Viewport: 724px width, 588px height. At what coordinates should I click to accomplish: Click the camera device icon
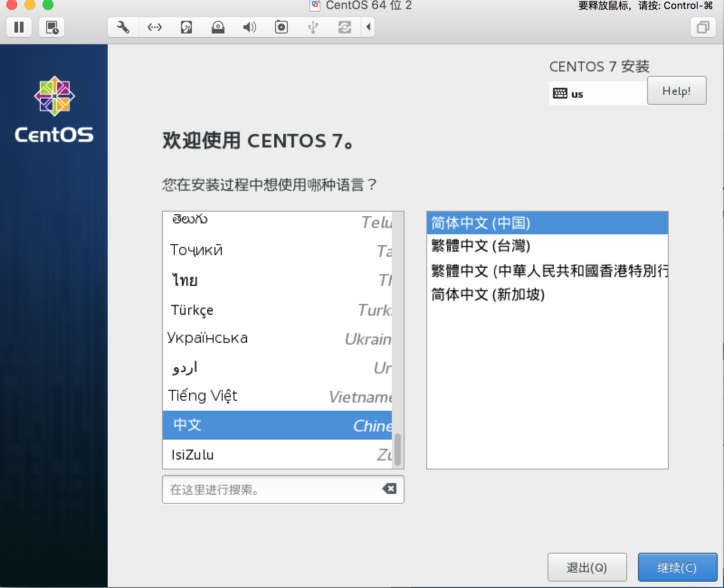281,27
